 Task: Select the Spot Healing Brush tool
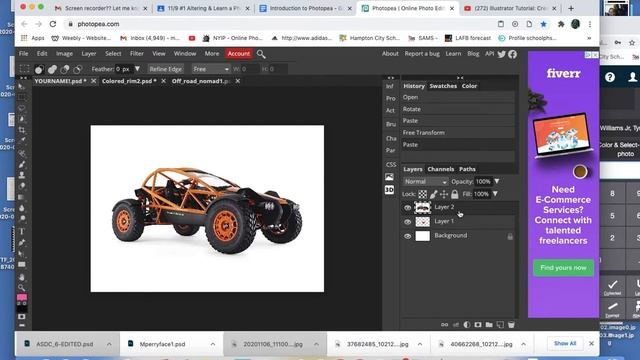click(x=22, y=153)
